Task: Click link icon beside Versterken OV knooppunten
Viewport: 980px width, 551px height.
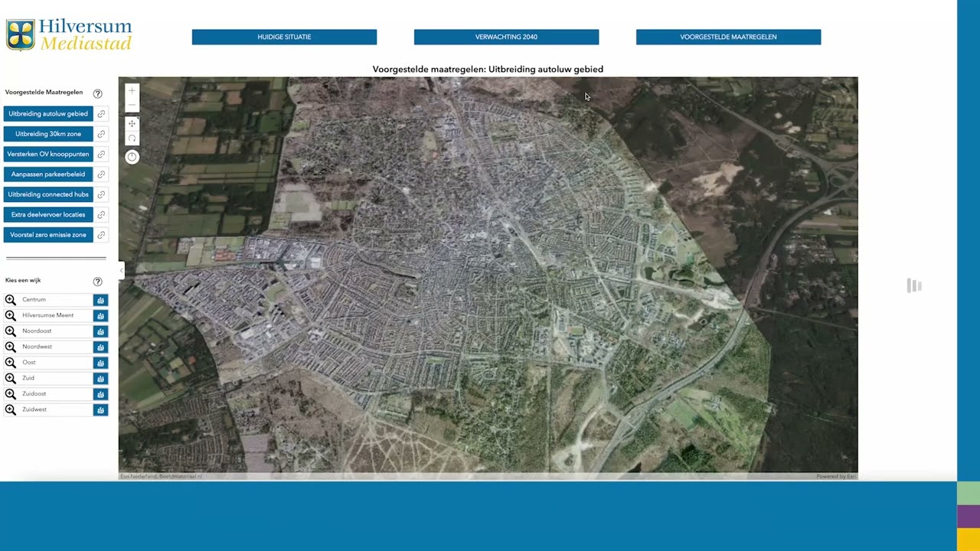Action: 101,154
